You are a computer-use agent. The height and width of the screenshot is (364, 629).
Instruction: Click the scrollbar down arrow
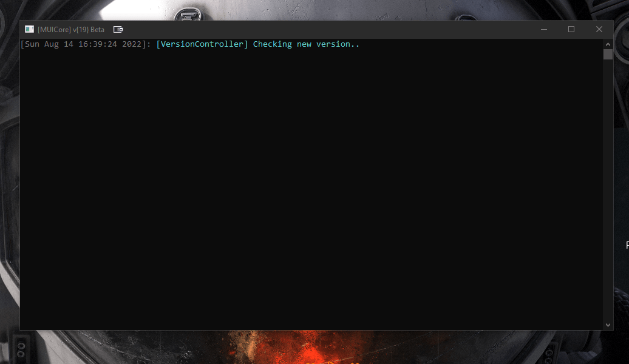[608, 325]
